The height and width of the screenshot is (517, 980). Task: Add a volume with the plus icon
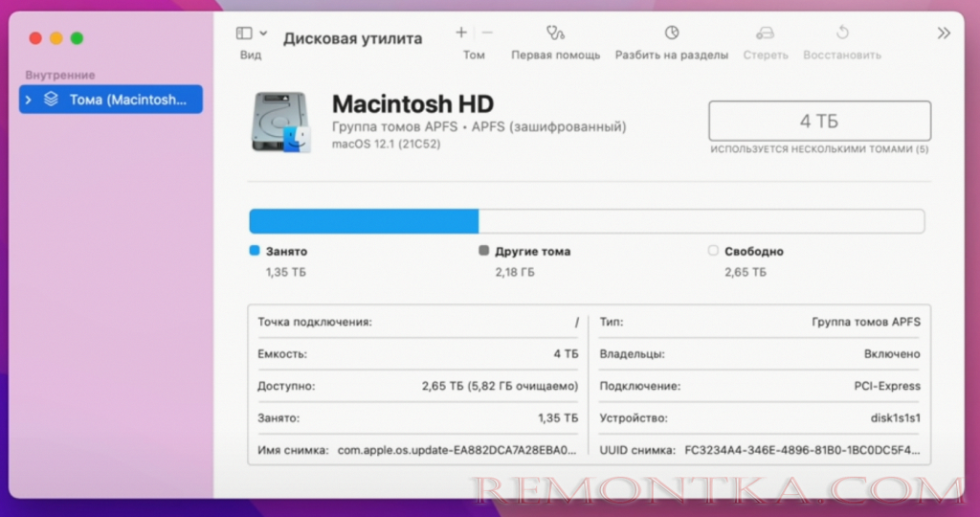(x=461, y=33)
